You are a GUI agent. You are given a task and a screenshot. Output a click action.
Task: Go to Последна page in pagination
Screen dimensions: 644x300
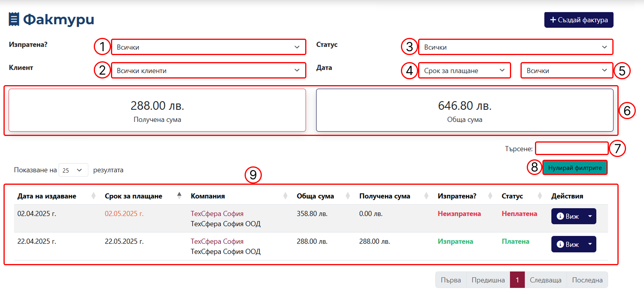coord(587,280)
